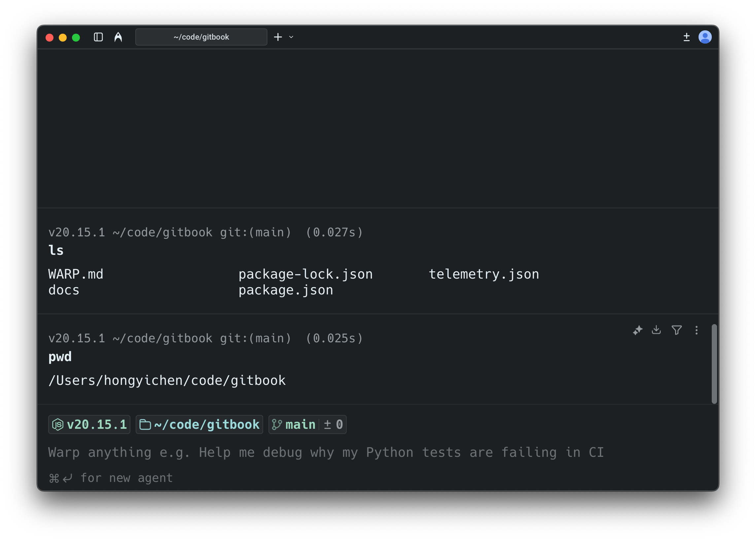756x540 pixels.
Task: Add a new tab with plus icon
Action: click(x=278, y=37)
